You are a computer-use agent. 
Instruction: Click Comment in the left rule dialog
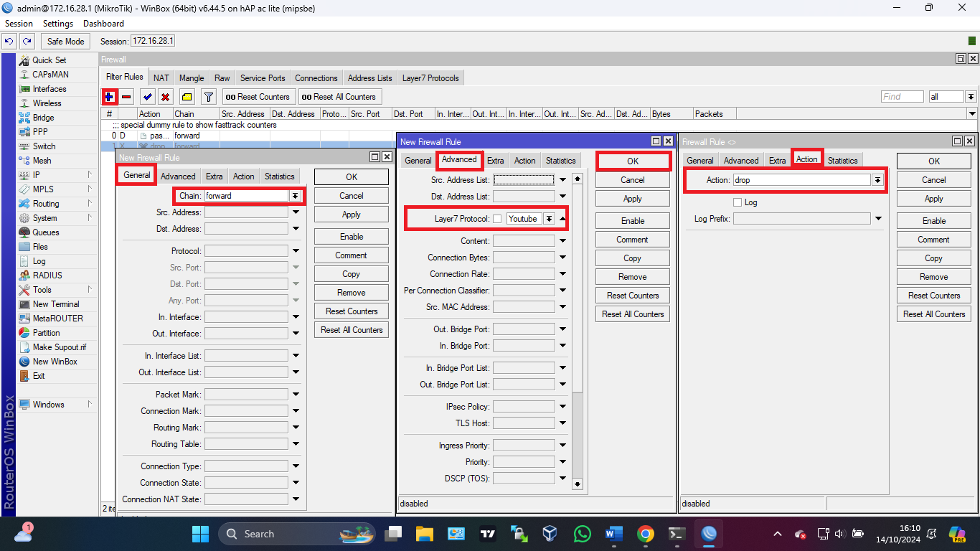(x=351, y=255)
